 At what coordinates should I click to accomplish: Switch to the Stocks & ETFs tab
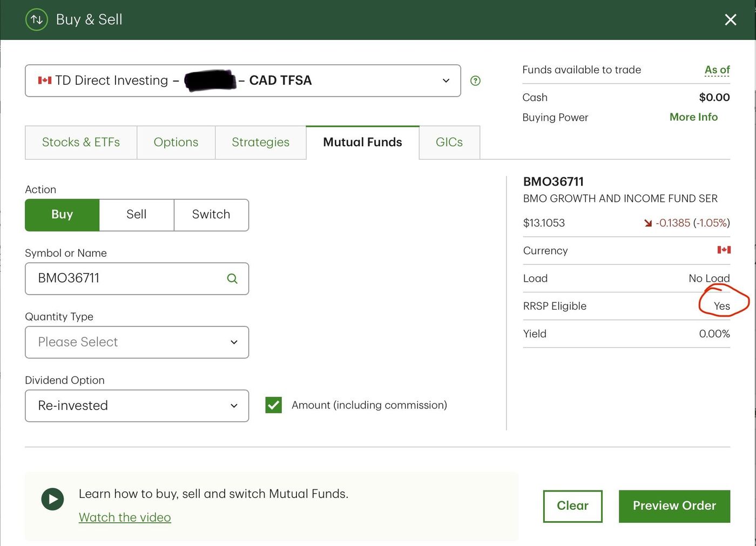[81, 142]
